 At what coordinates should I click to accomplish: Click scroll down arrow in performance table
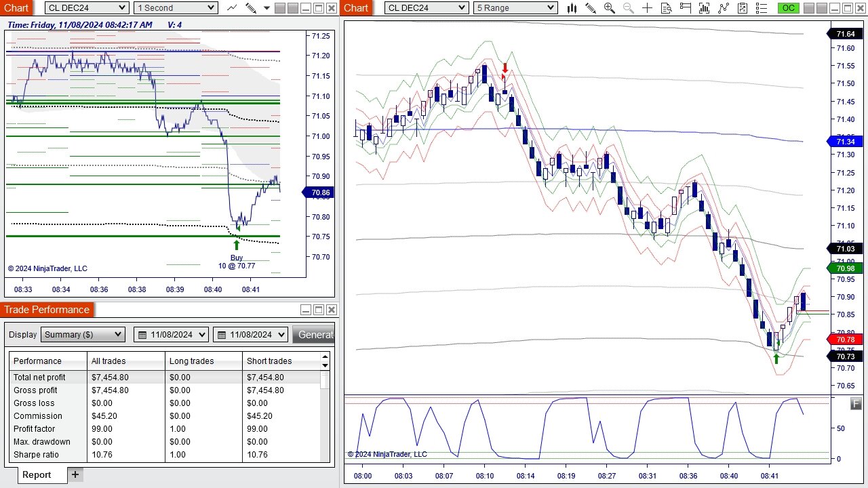[325, 365]
